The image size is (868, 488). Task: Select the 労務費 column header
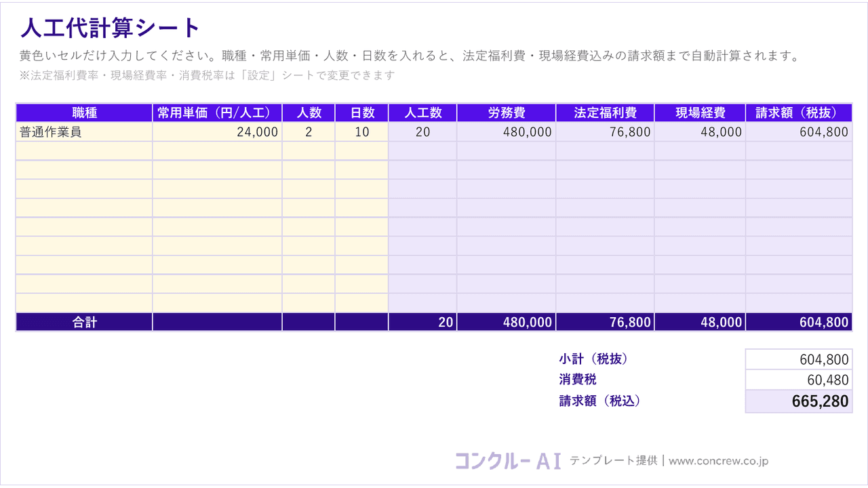coord(507,113)
